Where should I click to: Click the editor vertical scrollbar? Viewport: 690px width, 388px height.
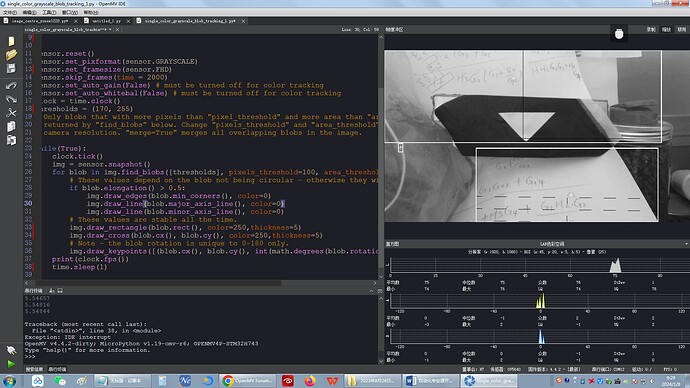point(381,157)
